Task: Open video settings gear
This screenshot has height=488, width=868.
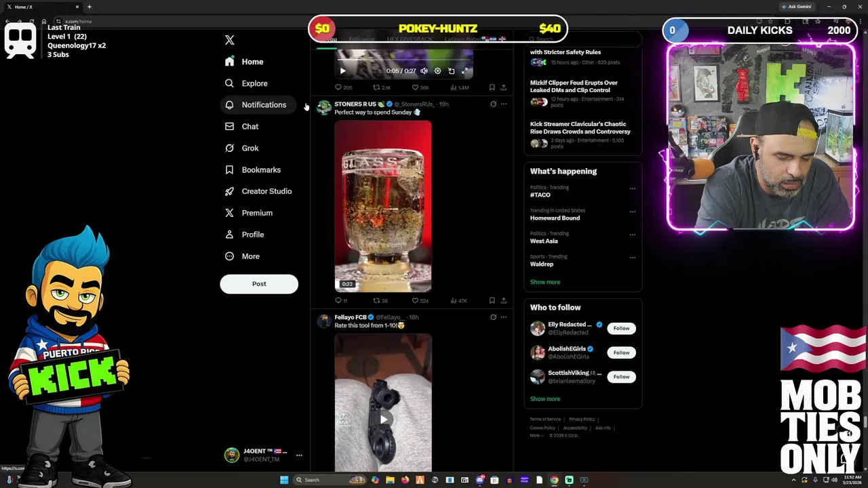Action: (x=437, y=70)
